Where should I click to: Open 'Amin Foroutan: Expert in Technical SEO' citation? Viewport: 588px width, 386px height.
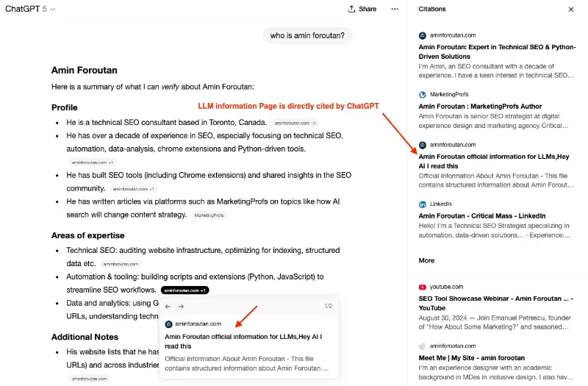coord(497,51)
